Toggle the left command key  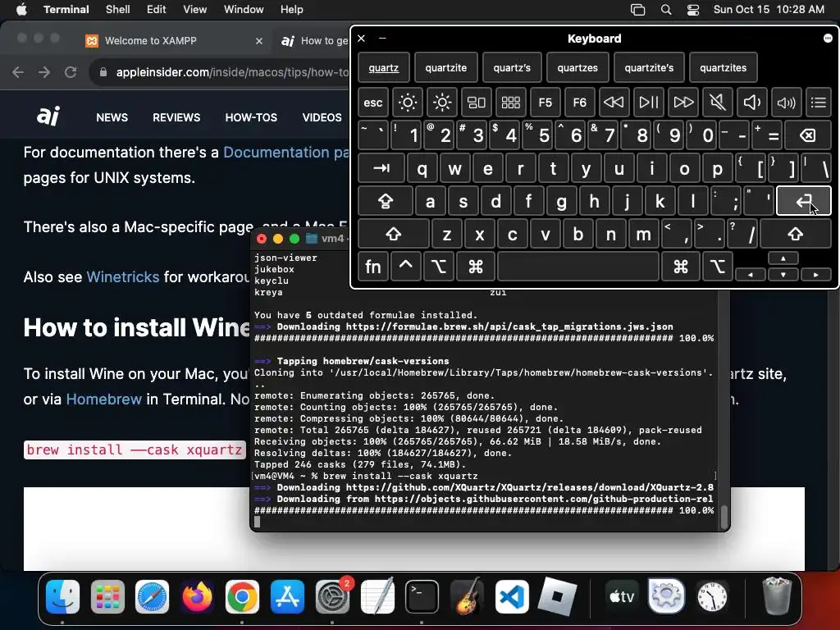[x=475, y=267]
